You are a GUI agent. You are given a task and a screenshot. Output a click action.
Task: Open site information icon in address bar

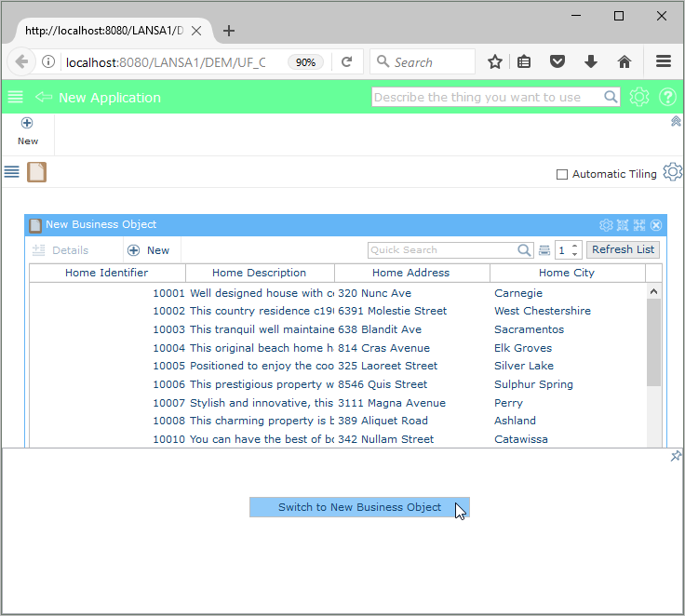click(x=48, y=61)
